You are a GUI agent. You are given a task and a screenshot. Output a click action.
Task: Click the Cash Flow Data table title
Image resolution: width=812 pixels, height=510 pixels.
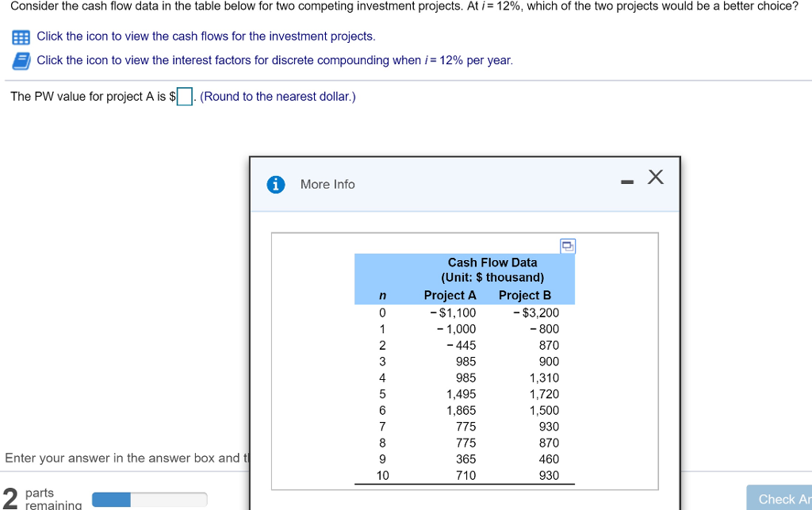492,263
